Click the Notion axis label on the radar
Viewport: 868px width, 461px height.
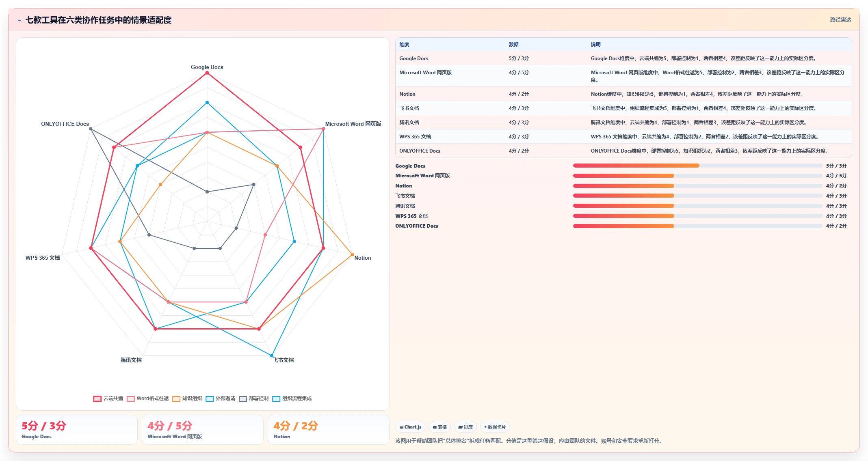point(363,258)
